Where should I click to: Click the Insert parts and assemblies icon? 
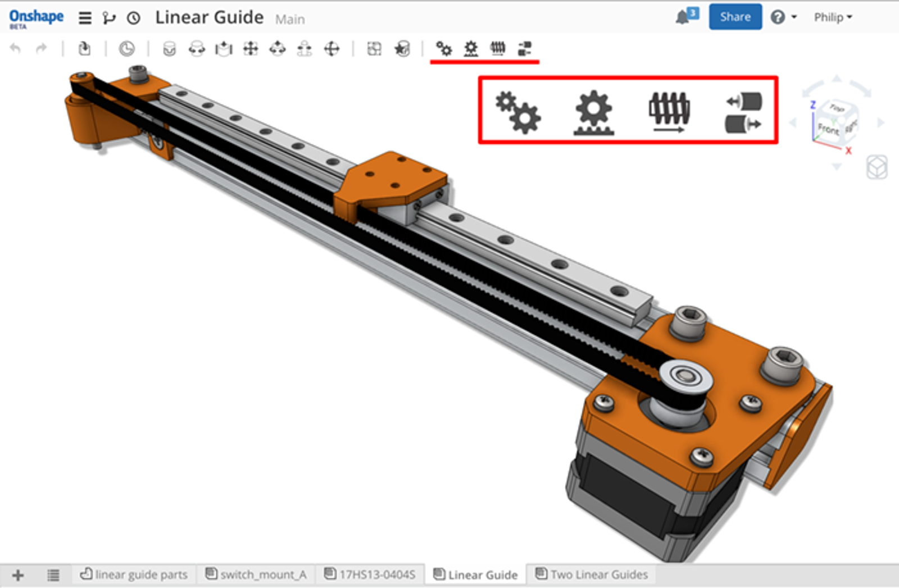84,49
